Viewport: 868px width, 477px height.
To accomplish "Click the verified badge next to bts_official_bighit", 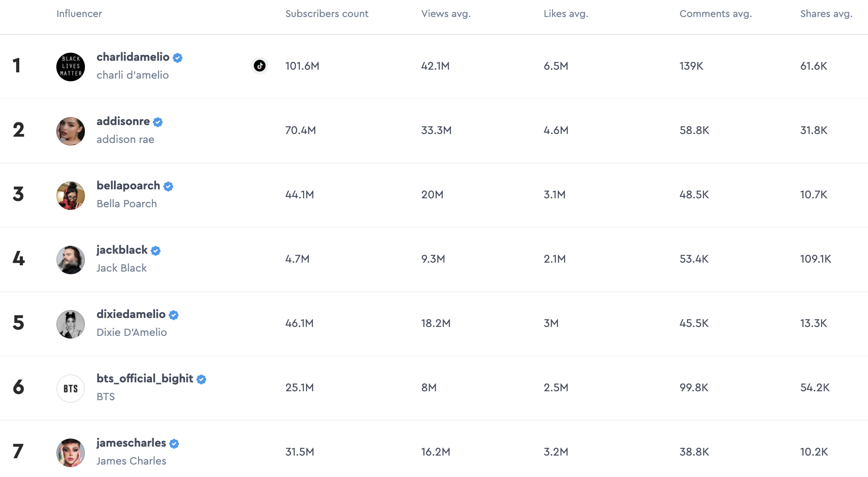I will 202,379.
